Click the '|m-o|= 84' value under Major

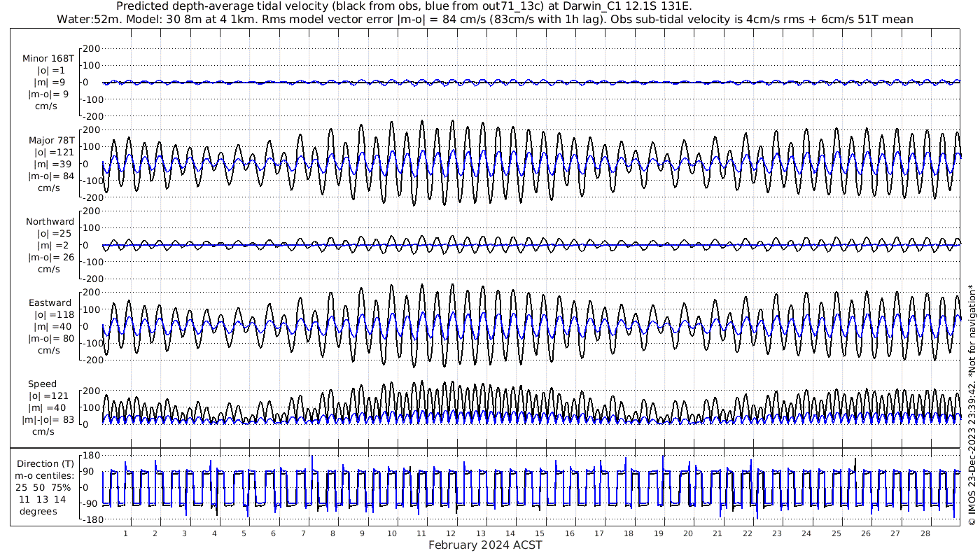[x=51, y=176]
